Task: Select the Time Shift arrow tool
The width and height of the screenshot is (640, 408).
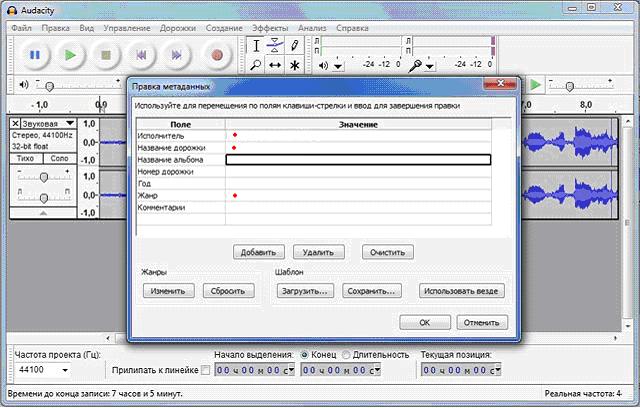Action: click(x=275, y=65)
